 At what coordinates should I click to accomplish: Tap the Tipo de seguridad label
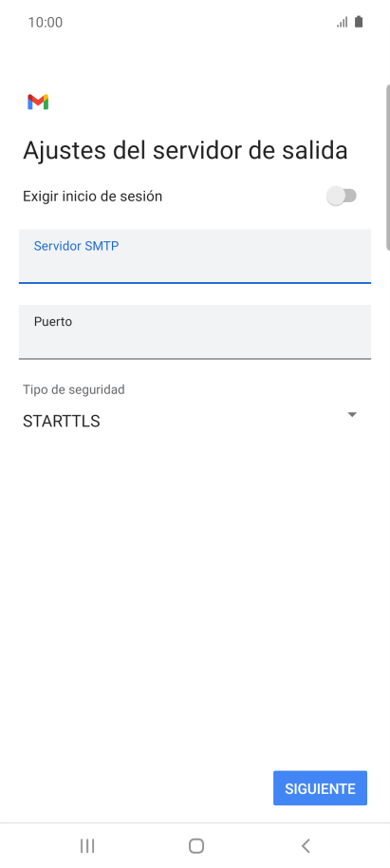click(74, 389)
